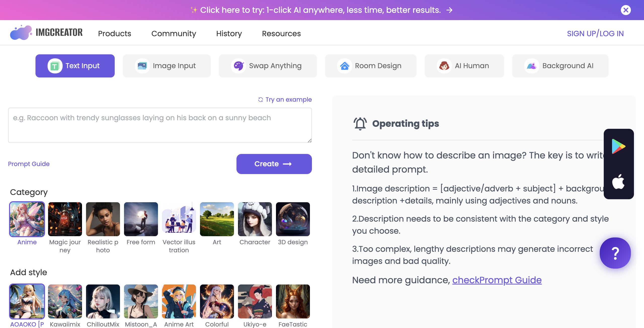This screenshot has width=644, height=328.
Task: Click the ImgCreator logo
Action: point(46,33)
